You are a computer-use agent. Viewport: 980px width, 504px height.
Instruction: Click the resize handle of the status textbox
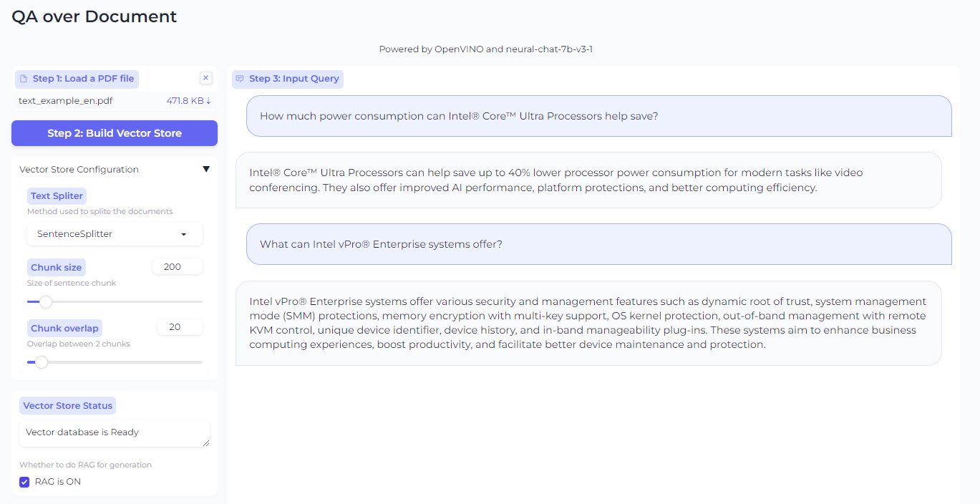coord(206,443)
